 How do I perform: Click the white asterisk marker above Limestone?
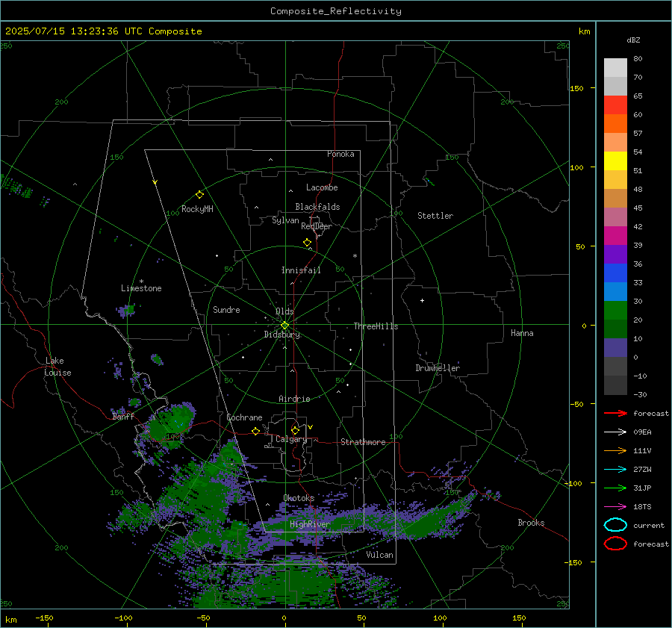(141, 282)
